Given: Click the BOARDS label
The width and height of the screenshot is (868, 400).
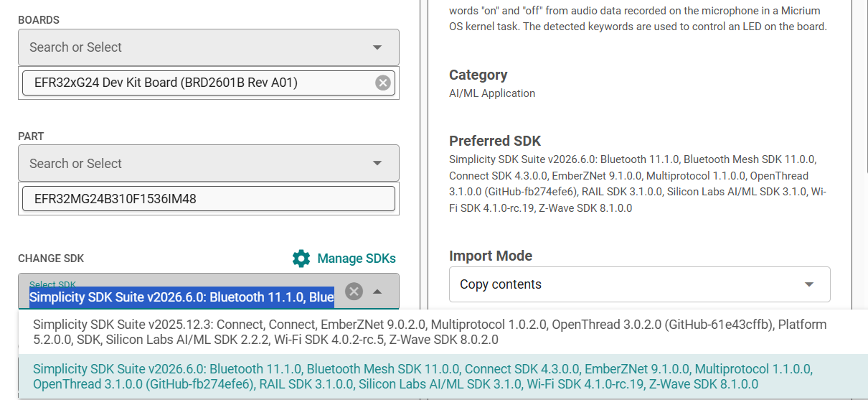Looking at the screenshot, I should point(39,20).
